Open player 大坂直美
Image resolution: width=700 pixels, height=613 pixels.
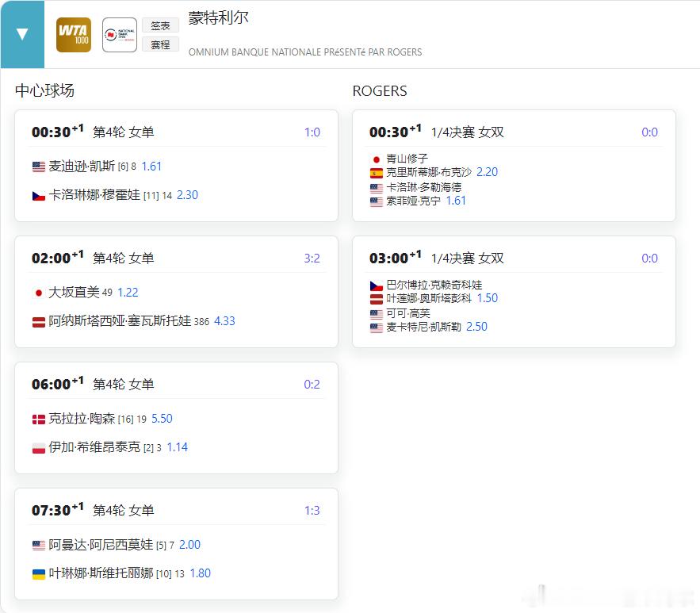click(x=74, y=292)
